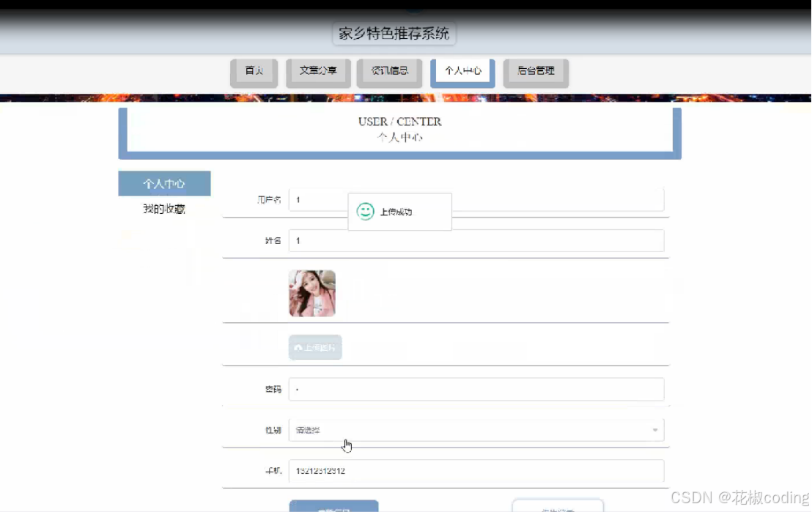The image size is (812, 512).
Task: Switch to the 资讯信息 tab
Action: [x=389, y=72]
